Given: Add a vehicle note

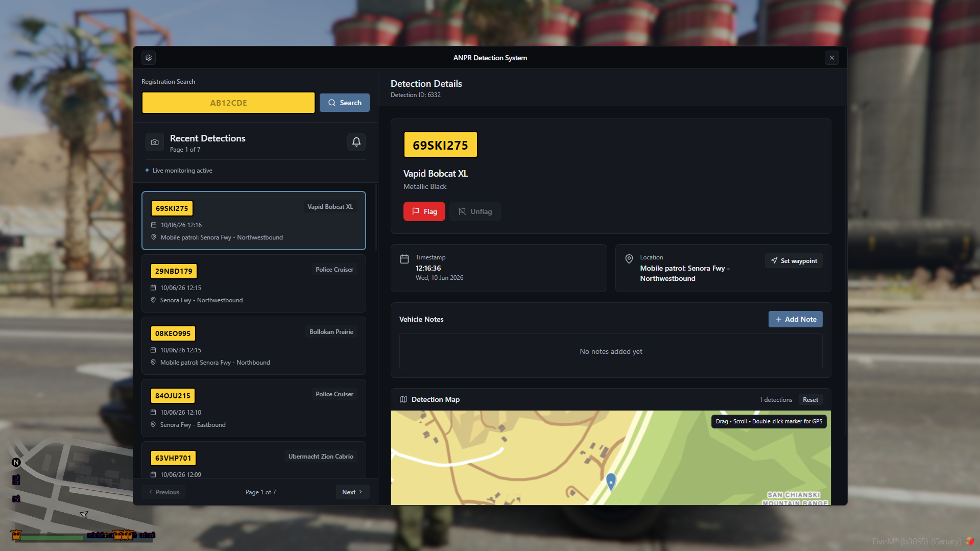Looking at the screenshot, I should (796, 319).
